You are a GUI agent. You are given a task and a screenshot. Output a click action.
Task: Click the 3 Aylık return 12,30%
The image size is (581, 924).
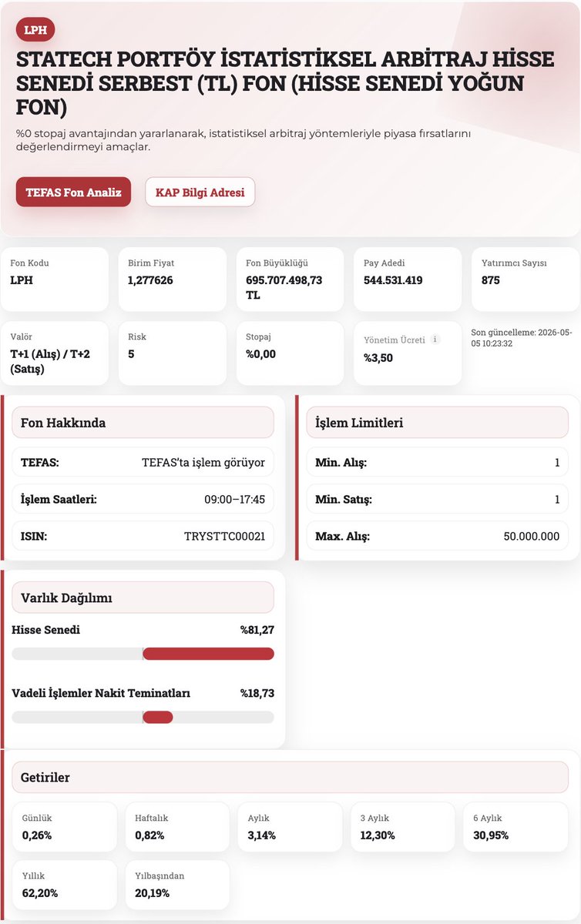[378, 835]
